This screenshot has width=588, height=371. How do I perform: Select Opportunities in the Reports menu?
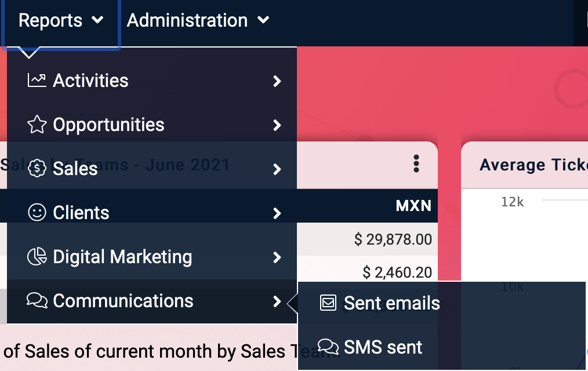[152, 125]
